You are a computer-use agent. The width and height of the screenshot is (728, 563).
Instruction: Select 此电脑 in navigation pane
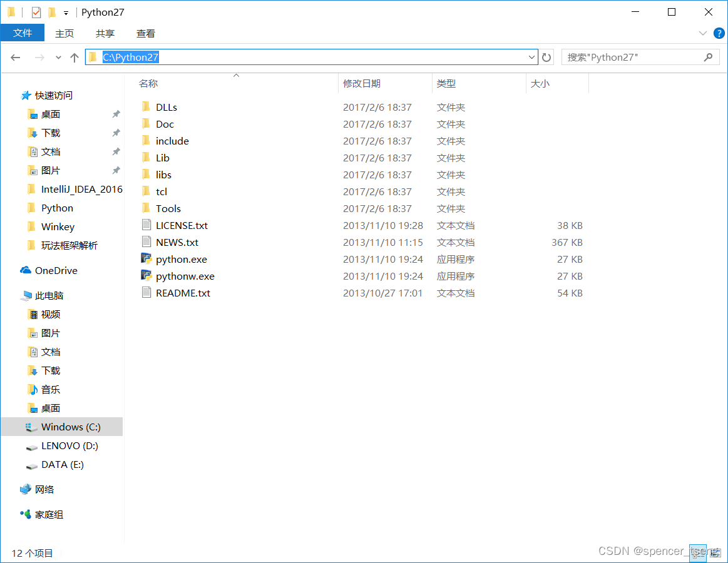coord(62,295)
